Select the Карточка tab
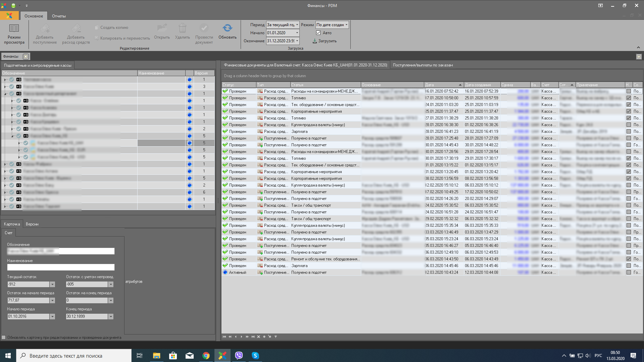 (x=12, y=224)
